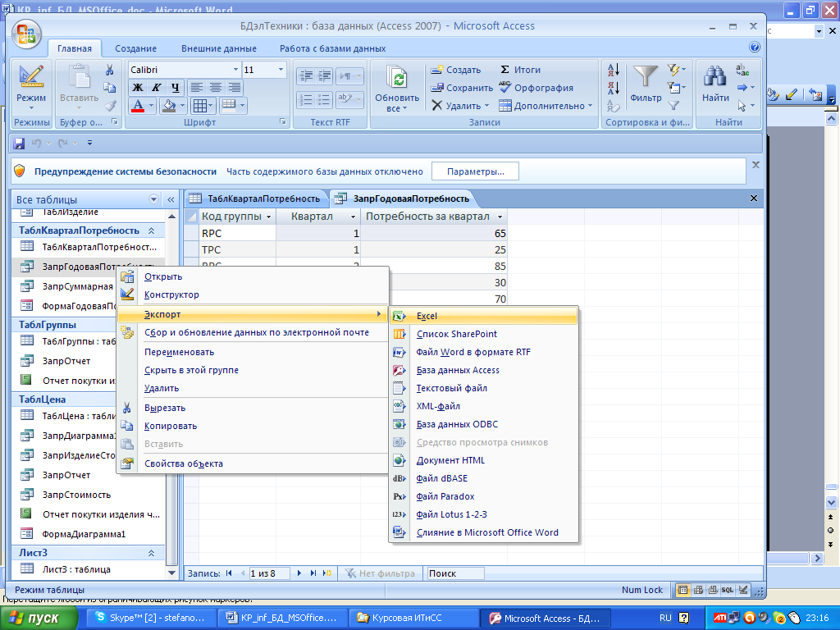Toggle right text alignment

[234, 87]
